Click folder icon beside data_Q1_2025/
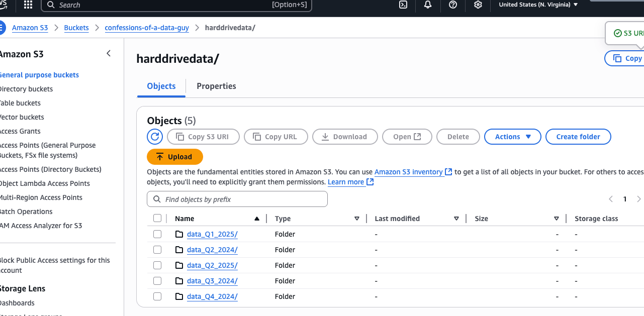This screenshot has width=644, height=316. 179,234
